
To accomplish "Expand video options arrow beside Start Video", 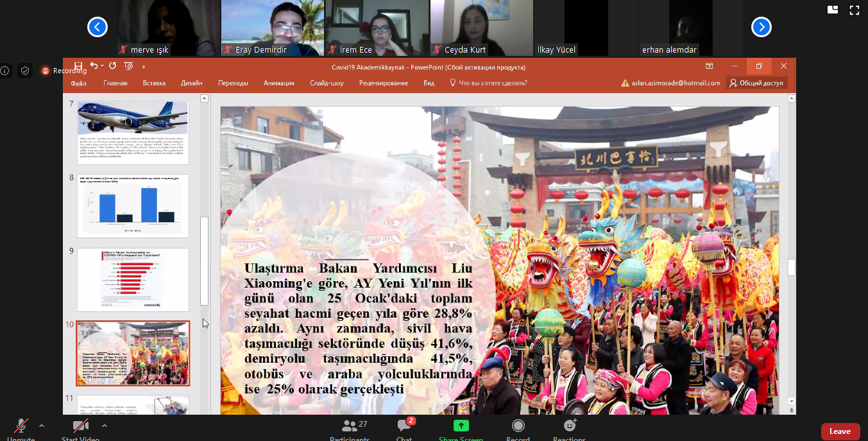I will coord(104,426).
